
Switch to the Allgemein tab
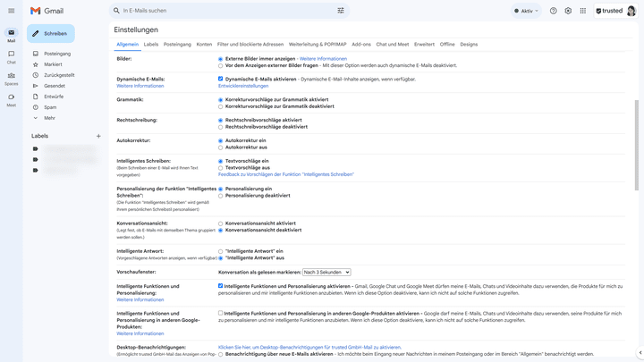(x=127, y=45)
